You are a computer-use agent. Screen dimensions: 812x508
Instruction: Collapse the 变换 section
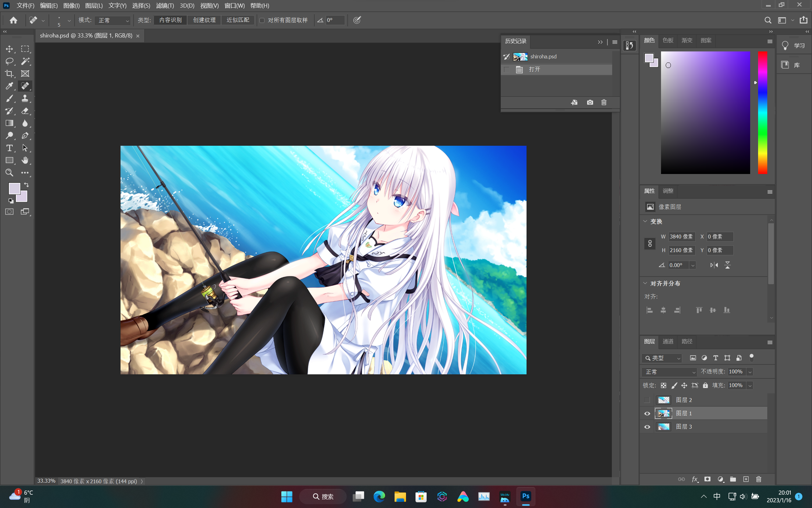pos(645,221)
